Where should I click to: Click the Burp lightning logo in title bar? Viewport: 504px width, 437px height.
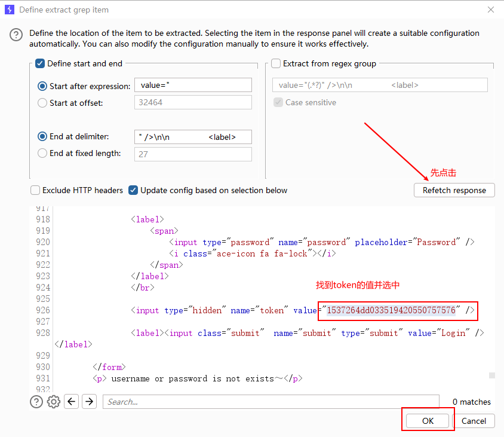coord(9,10)
